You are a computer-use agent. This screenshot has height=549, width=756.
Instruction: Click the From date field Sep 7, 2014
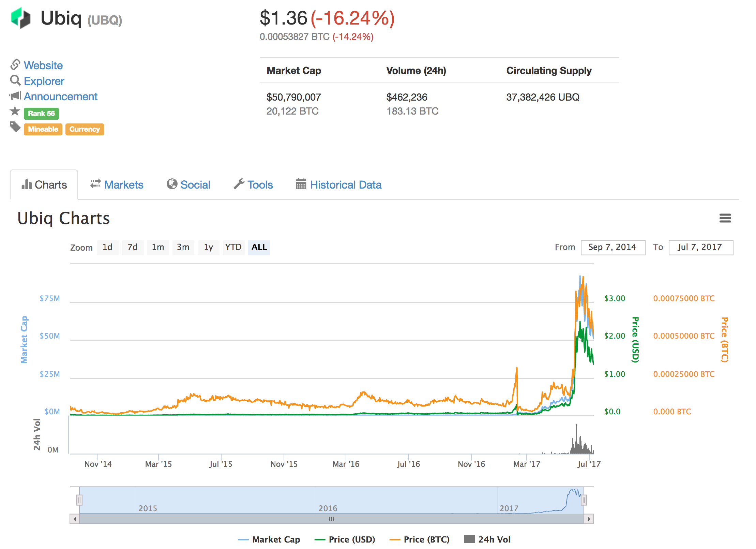(x=613, y=247)
